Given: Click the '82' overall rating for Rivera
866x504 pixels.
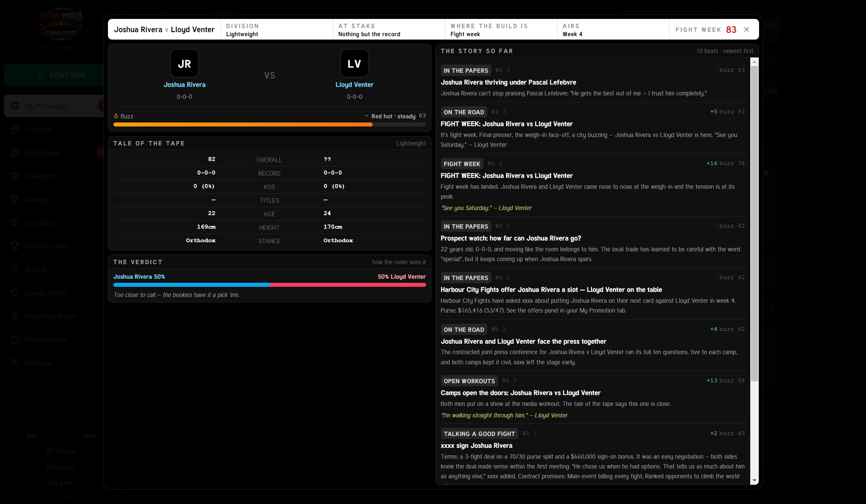Looking at the screenshot, I should click(x=212, y=159).
